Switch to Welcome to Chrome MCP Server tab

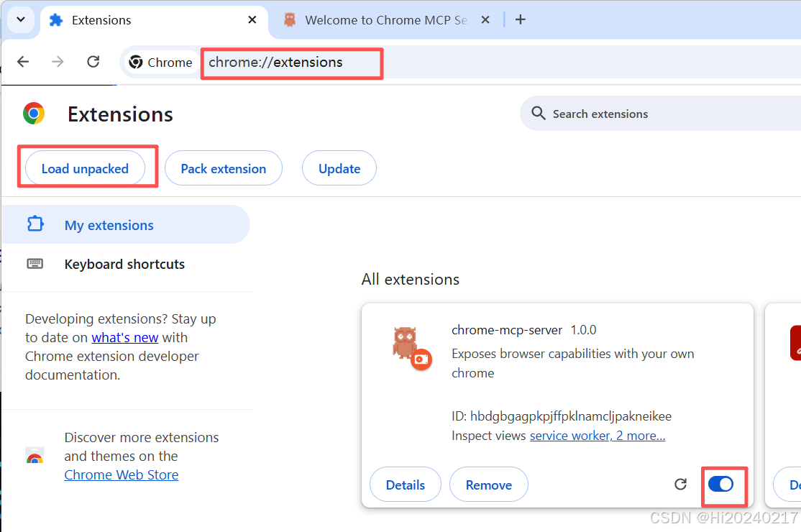tap(386, 20)
